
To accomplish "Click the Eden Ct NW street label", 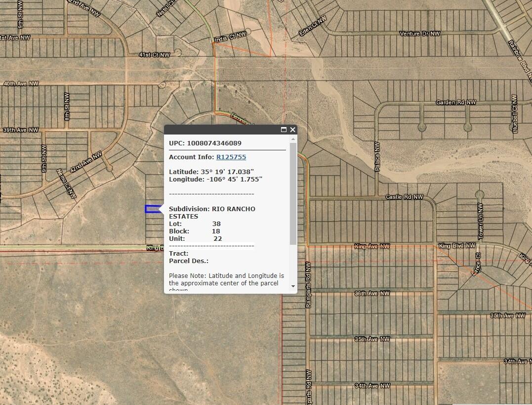I will pyautogui.click(x=313, y=28).
